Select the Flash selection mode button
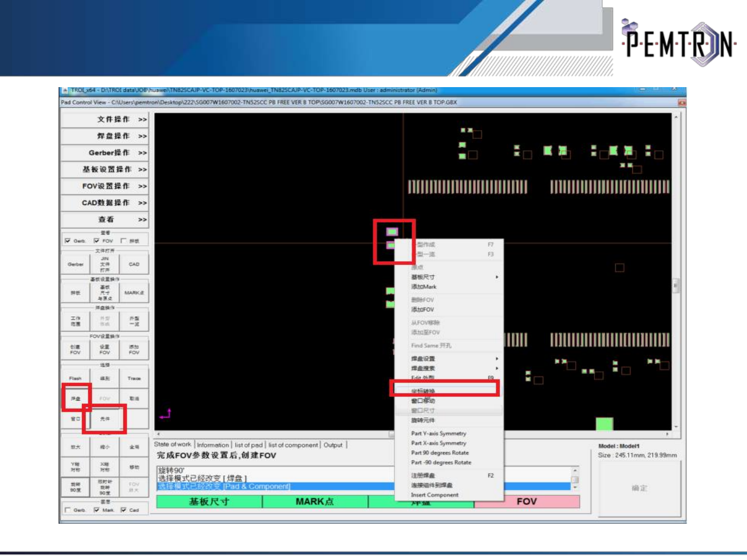 76,379
